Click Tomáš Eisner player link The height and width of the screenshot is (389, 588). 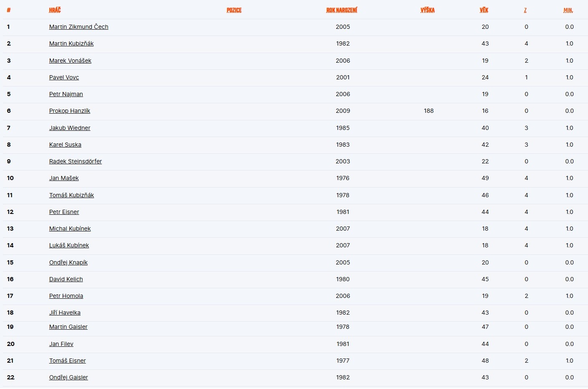pos(68,361)
